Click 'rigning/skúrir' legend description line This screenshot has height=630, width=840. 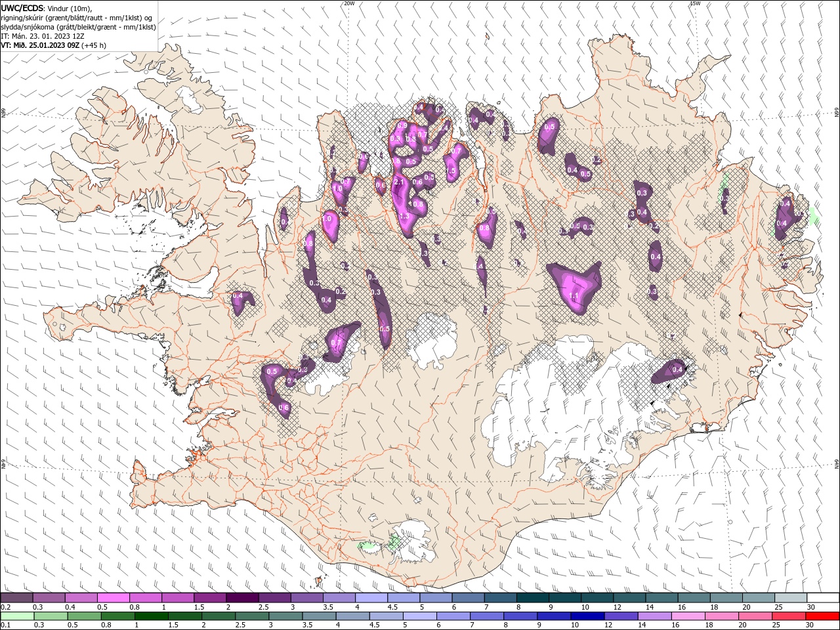[77, 18]
